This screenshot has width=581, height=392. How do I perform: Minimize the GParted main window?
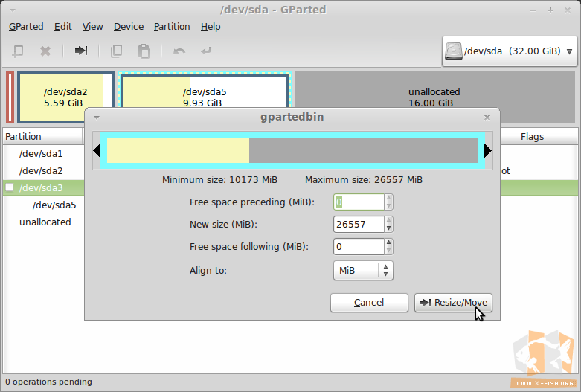tap(533, 10)
